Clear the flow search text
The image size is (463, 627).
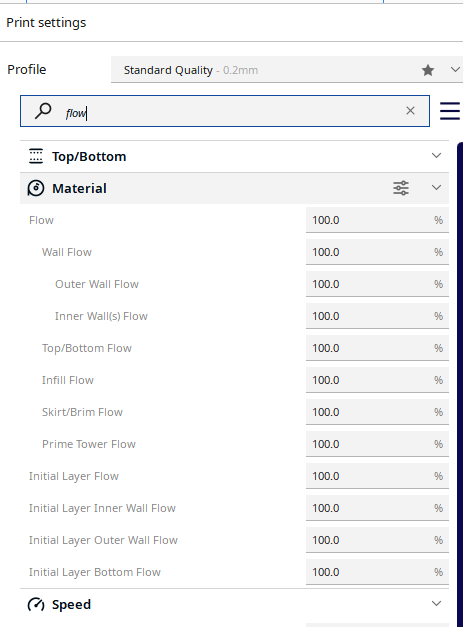[410, 111]
